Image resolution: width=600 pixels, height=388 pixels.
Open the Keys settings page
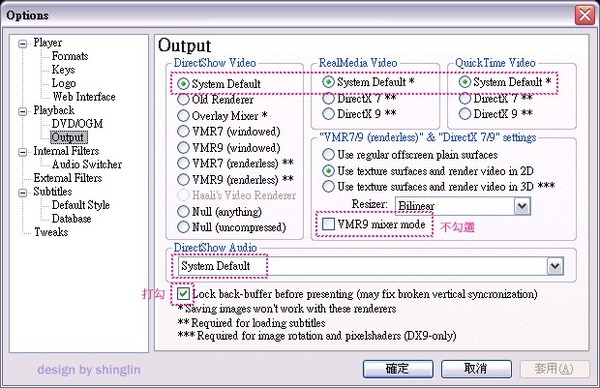63,70
